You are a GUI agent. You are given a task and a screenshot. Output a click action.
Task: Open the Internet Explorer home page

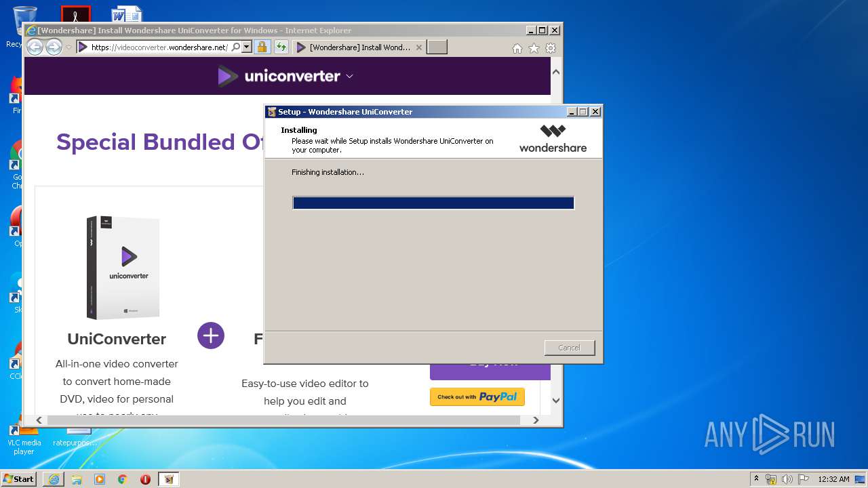pyautogui.click(x=517, y=48)
